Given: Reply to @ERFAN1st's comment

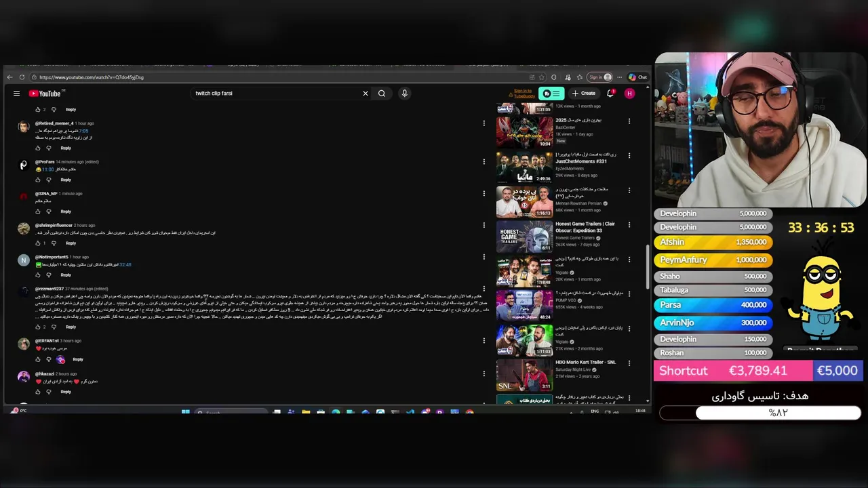Looking at the screenshot, I should 78,359.
